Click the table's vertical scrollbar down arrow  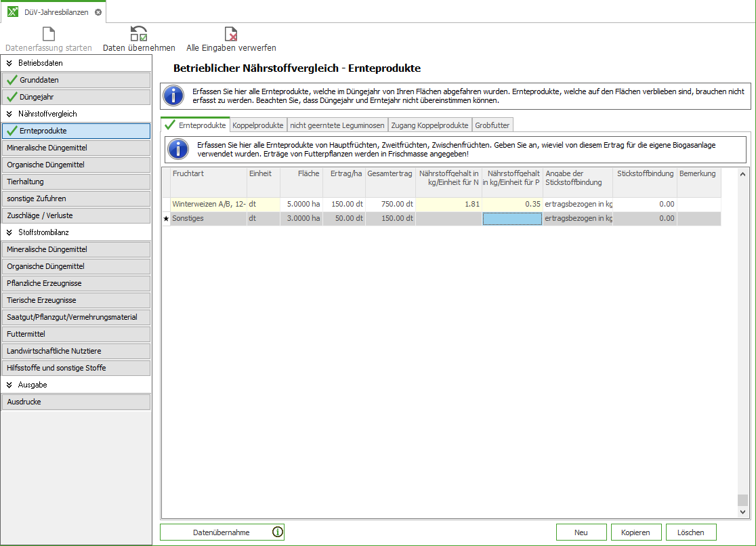(742, 513)
